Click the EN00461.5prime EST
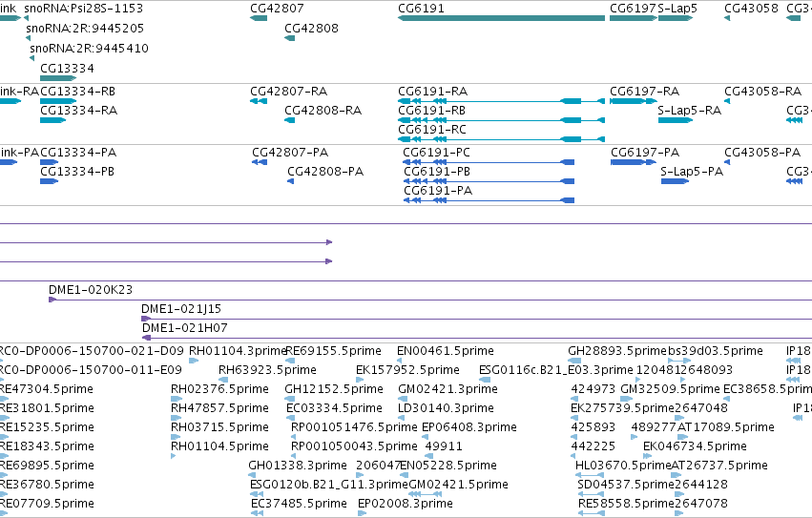Screen dimensions: 812x518 click(x=399, y=361)
